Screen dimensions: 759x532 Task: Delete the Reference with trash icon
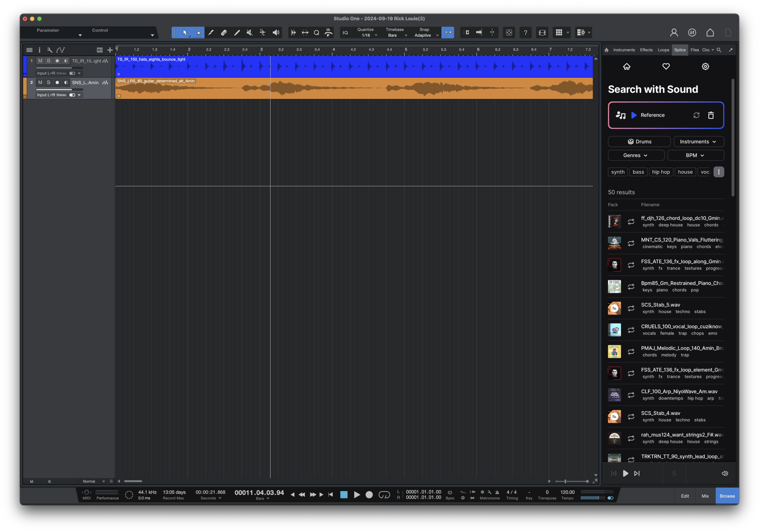[x=711, y=115]
